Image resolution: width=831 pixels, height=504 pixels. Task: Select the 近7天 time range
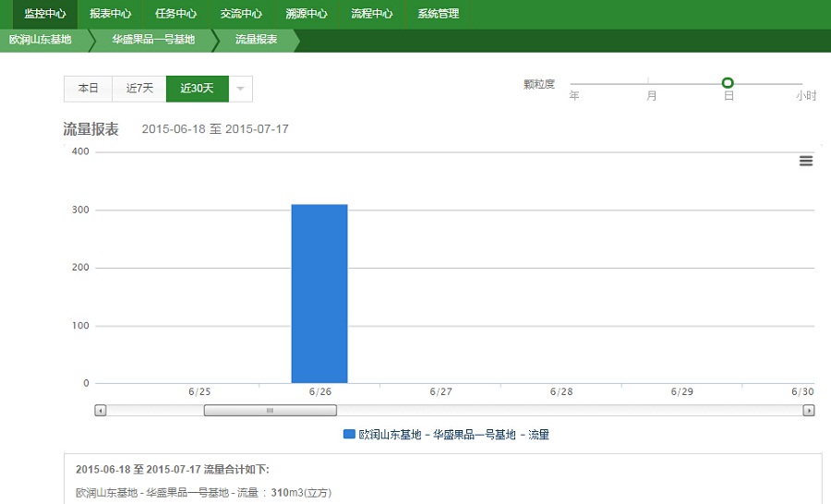[139, 89]
